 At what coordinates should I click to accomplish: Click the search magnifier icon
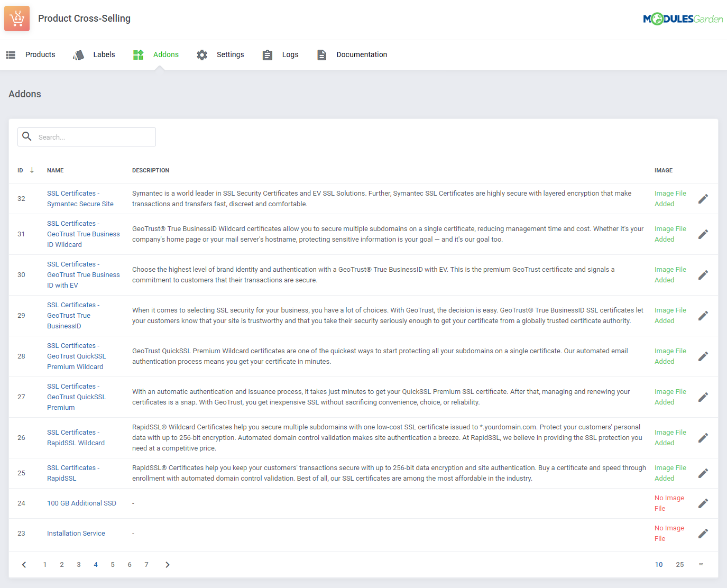click(27, 136)
